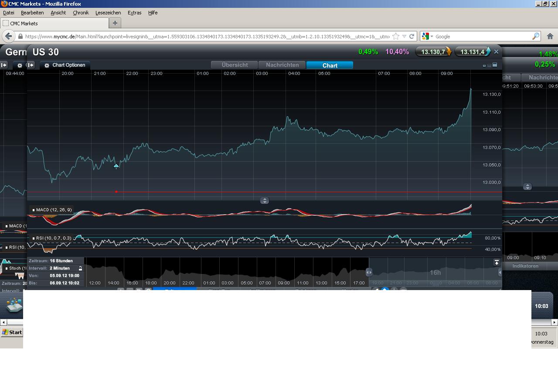Toggle the MACD indicator marker
Image resolution: width=558 pixels, height=392 pixels.
click(x=34, y=210)
